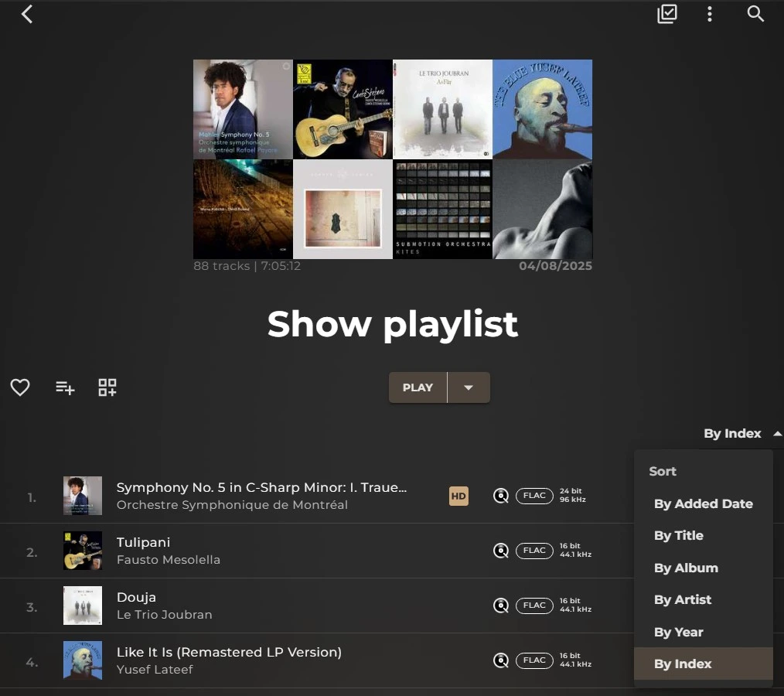Open the Douja track by Le Trio Joubran
The image size is (784, 696).
136,597
